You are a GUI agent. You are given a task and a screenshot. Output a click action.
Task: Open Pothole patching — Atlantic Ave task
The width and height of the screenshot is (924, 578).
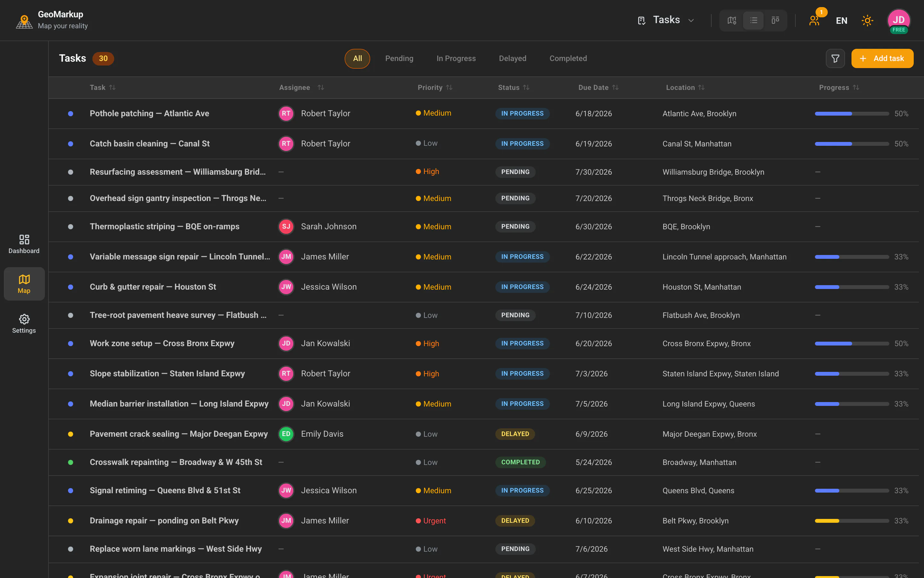coord(149,114)
